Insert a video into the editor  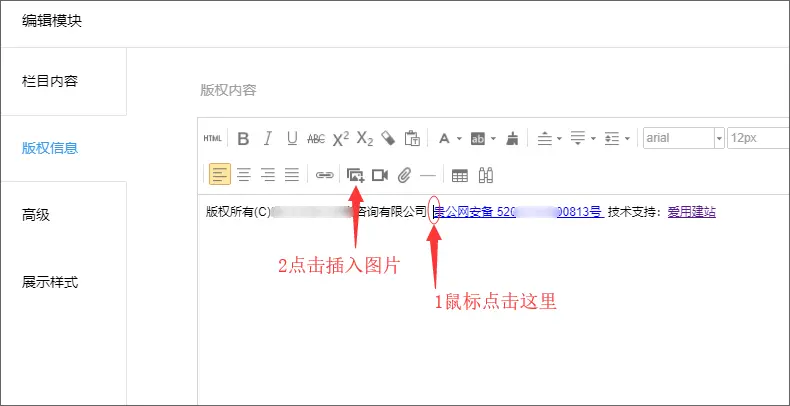[x=380, y=175]
